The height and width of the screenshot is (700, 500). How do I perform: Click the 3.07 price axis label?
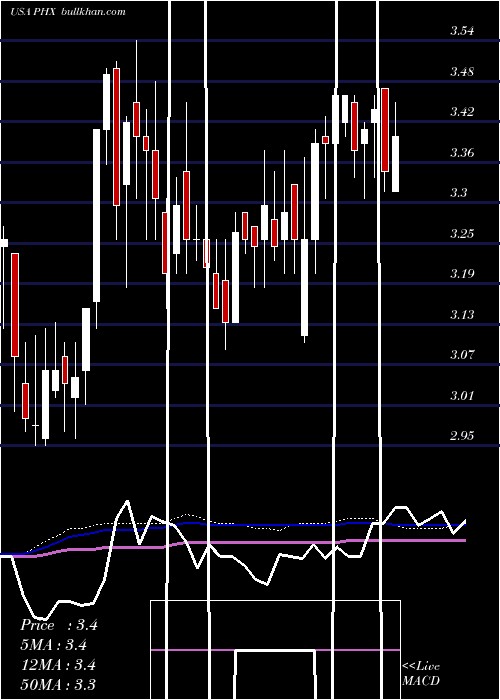(x=462, y=355)
